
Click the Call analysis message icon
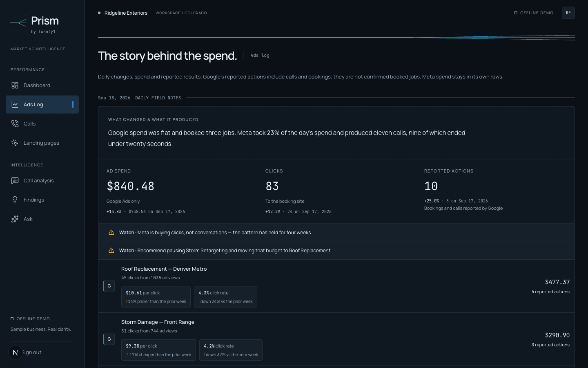[x=15, y=180]
